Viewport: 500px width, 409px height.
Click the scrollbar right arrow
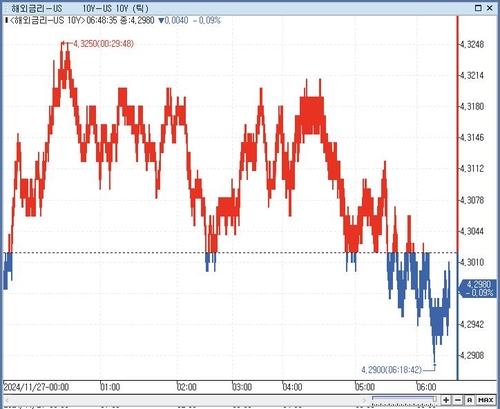(366, 400)
